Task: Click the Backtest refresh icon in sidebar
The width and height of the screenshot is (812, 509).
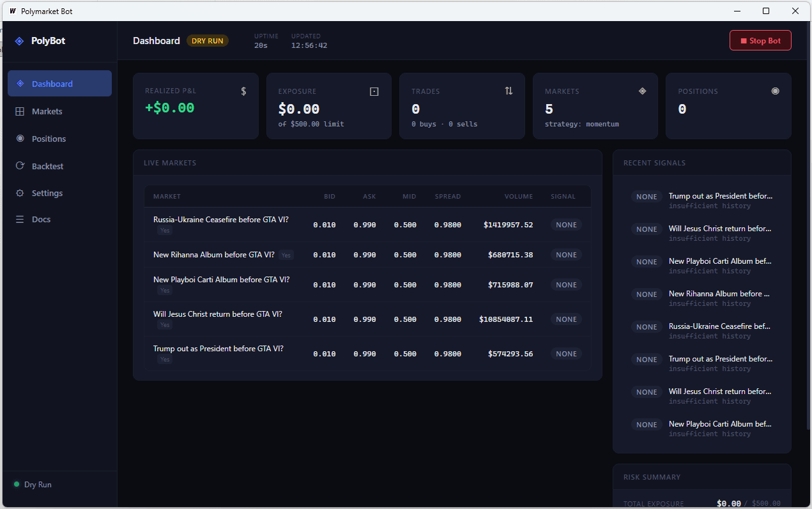Action: coord(20,166)
